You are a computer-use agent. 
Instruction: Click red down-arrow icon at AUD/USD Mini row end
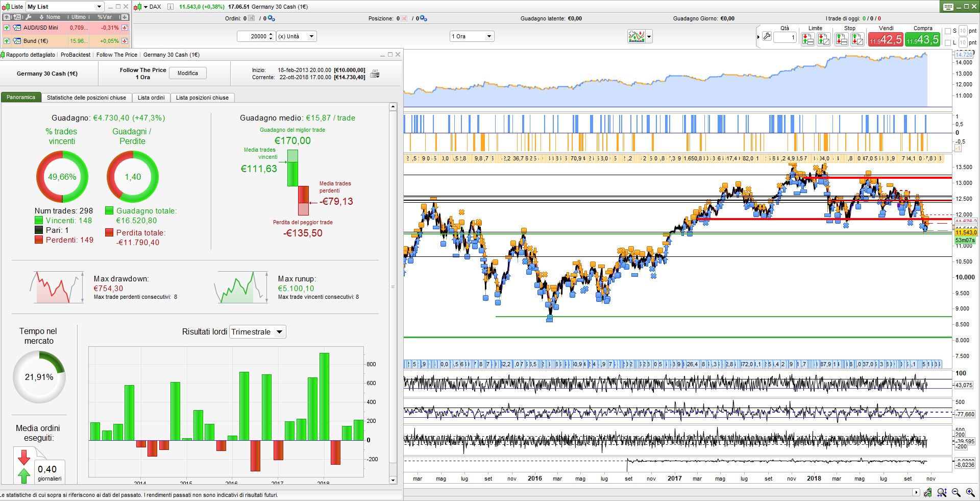pos(125,28)
